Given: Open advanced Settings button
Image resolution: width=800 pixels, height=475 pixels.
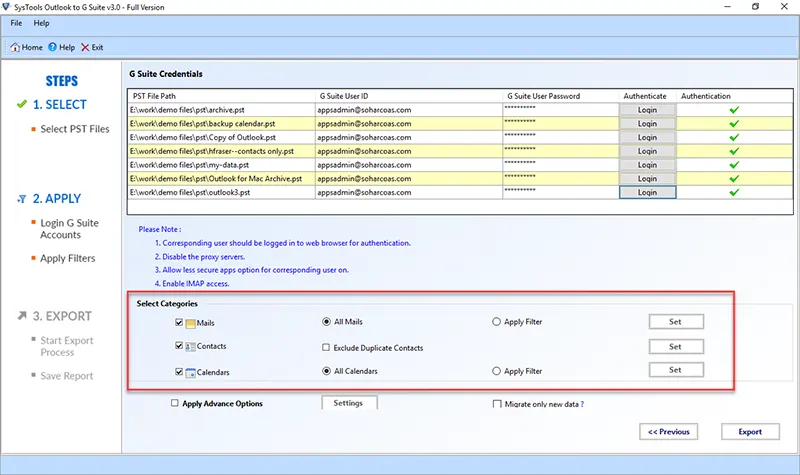Looking at the screenshot, I should (x=349, y=403).
